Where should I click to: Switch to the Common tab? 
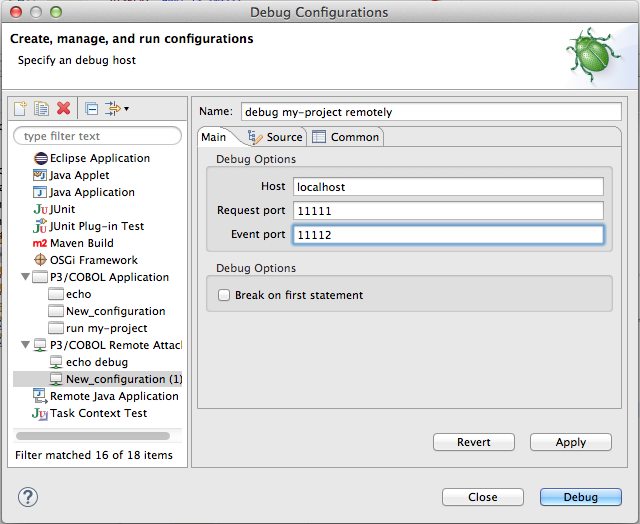tap(346, 137)
